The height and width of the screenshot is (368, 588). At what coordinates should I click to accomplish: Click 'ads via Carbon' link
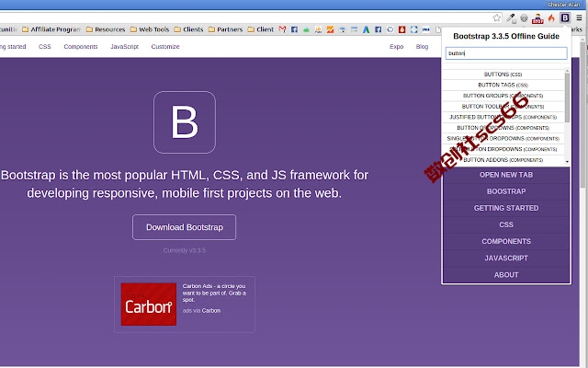tap(201, 311)
